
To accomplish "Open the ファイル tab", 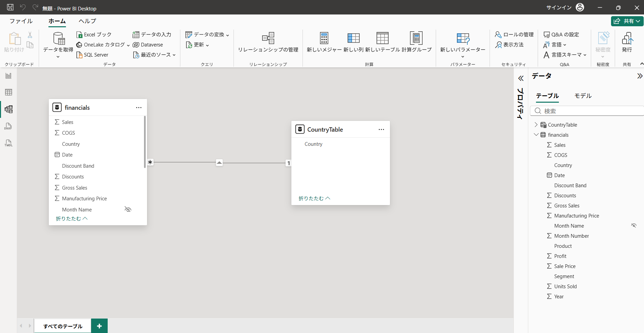I will (x=21, y=21).
